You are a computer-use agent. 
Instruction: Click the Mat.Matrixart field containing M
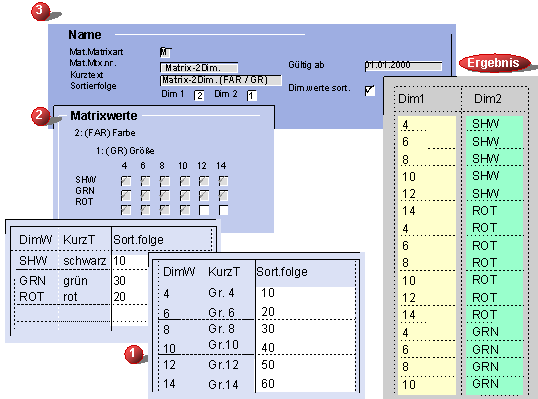165,52
